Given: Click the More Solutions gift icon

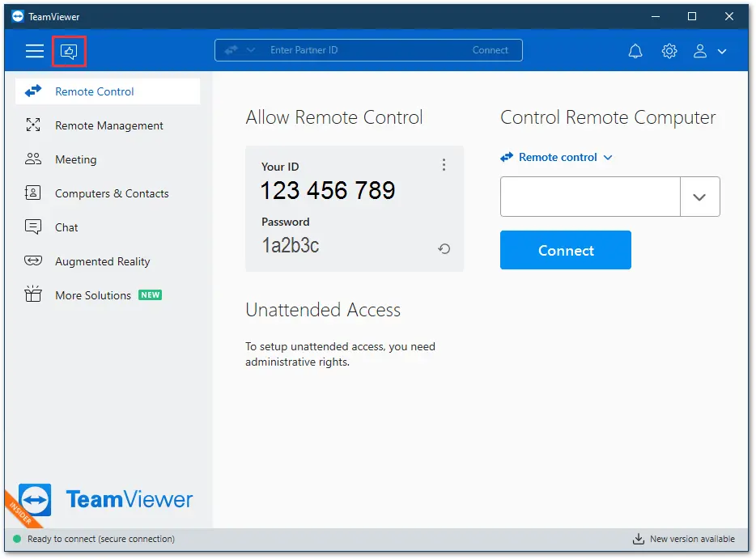Looking at the screenshot, I should pyautogui.click(x=33, y=294).
